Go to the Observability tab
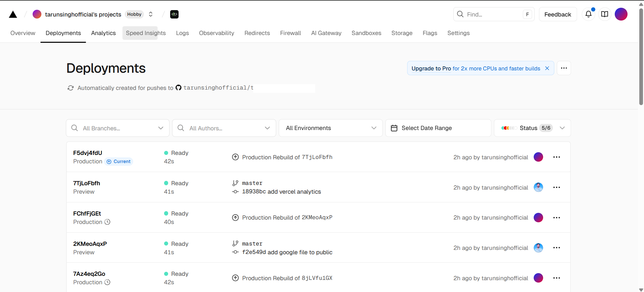Image resolution: width=644 pixels, height=292 pixels. coord(217,33)
